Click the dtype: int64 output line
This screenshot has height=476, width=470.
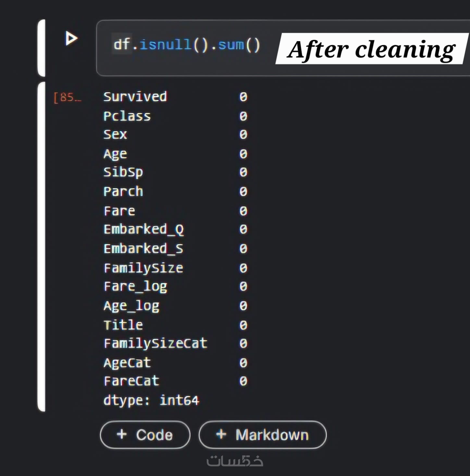click(x=151, y=400)
